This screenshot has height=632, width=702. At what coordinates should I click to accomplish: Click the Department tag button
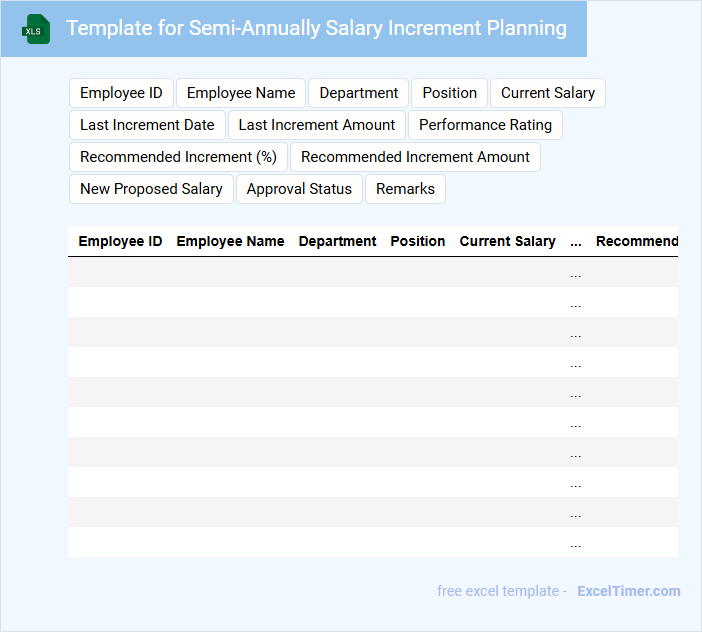point(359,93)
